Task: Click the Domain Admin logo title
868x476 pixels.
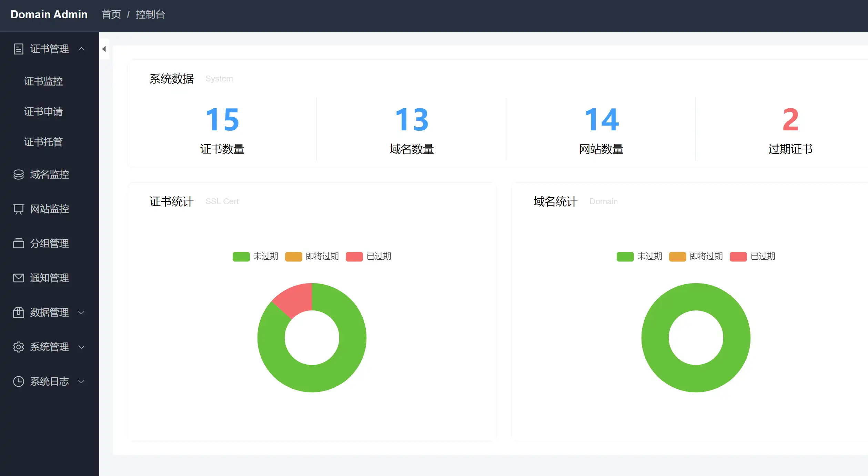Action: (49, 14)
